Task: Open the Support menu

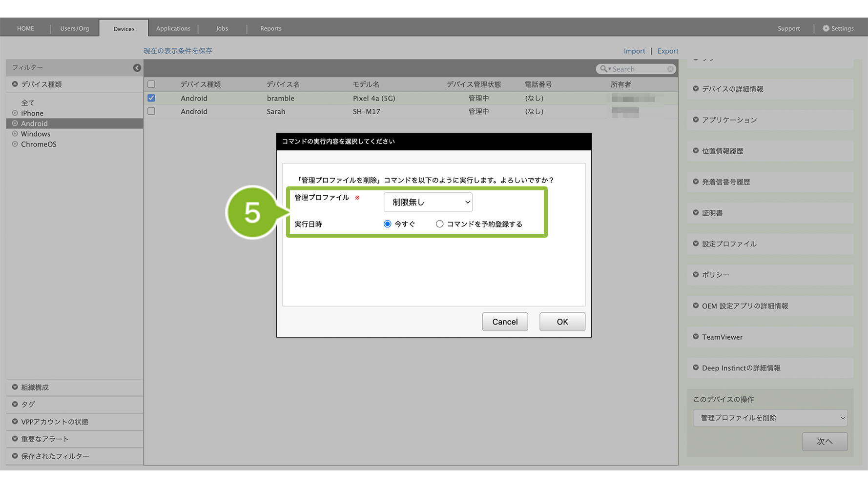Action: [x=788, y=28]
